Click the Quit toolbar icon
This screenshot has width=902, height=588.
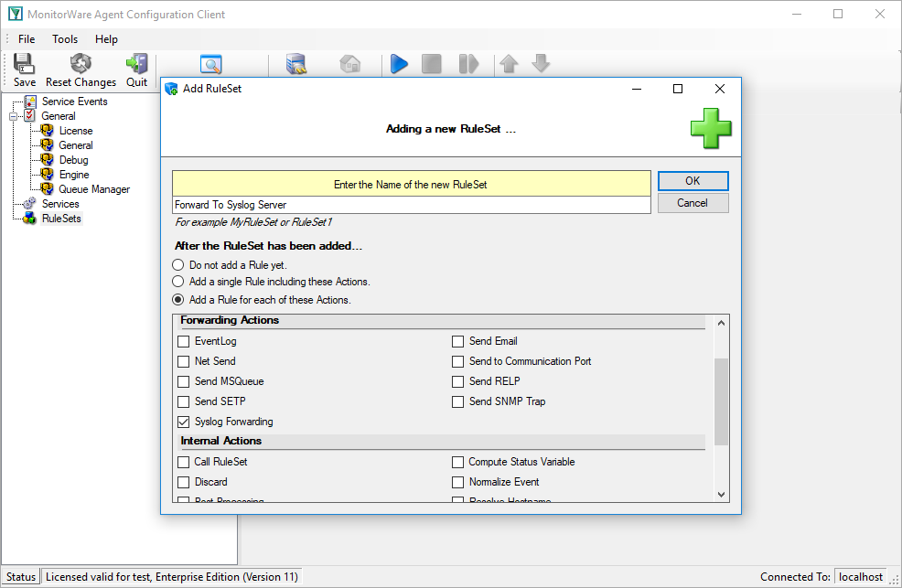[x=137, y=63]
